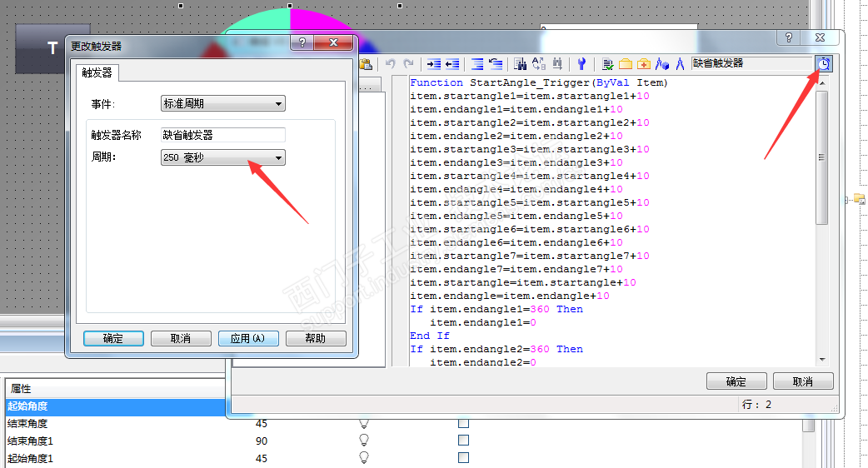Open trigger settings via clock icon
The image size is (868, 468).
(823, 64)
